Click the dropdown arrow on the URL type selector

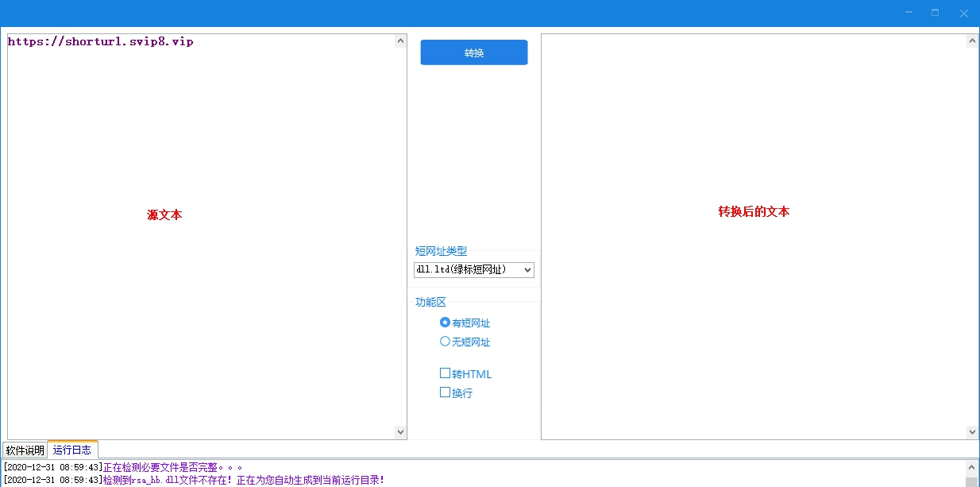[527, 269]
